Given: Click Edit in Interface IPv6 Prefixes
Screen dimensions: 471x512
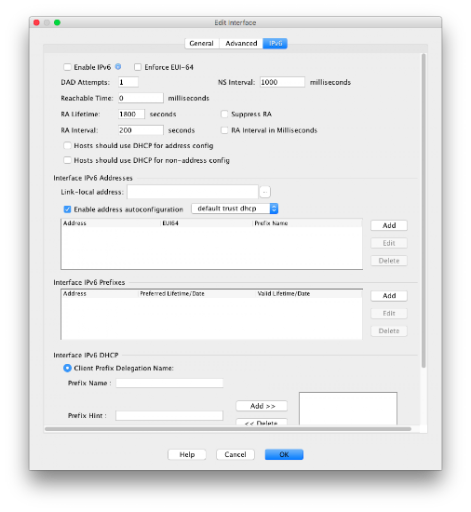Looking at the screenshot, I should pos(389,313).
